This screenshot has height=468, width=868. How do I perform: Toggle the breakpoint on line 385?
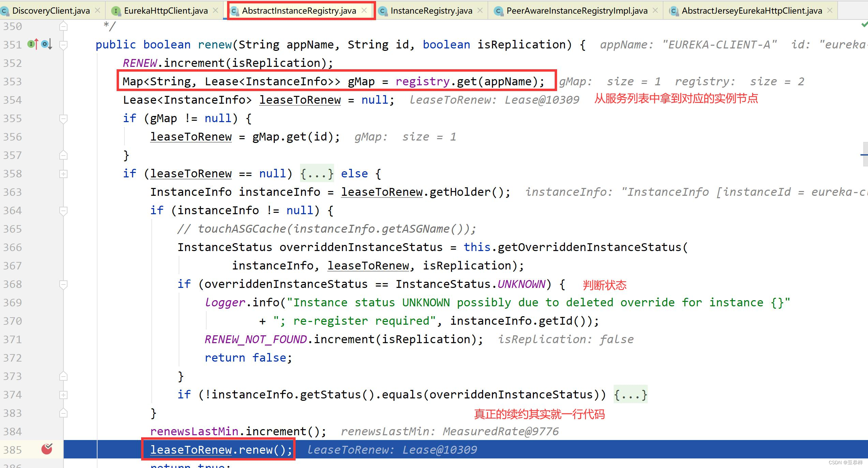[47, 449]
